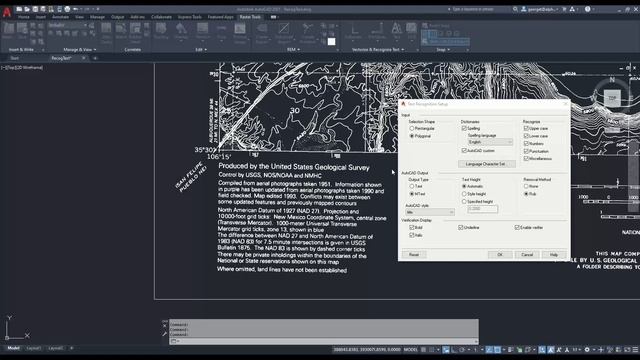The image size is (640, 360).
Task: Open the signed-in user account dropdown
Action: tap(540, 9)
